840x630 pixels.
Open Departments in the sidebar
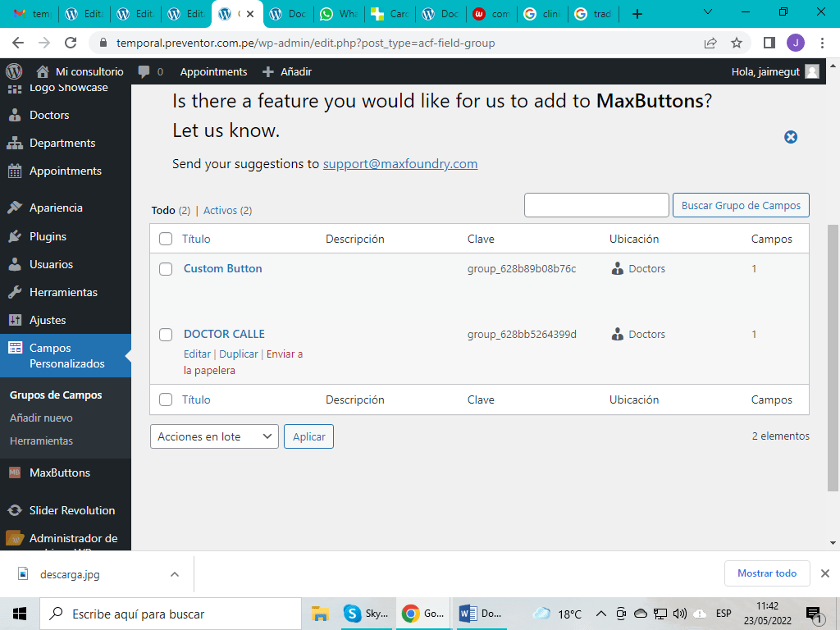tap(62, 143)
